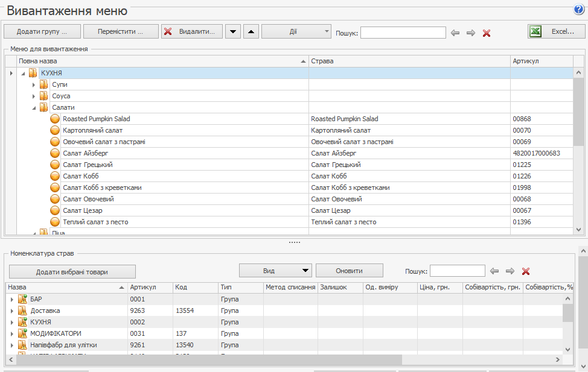Viewport: 588px width, 372px height.
Task: Clear the nomenclature search with red X
Action: 526,271
